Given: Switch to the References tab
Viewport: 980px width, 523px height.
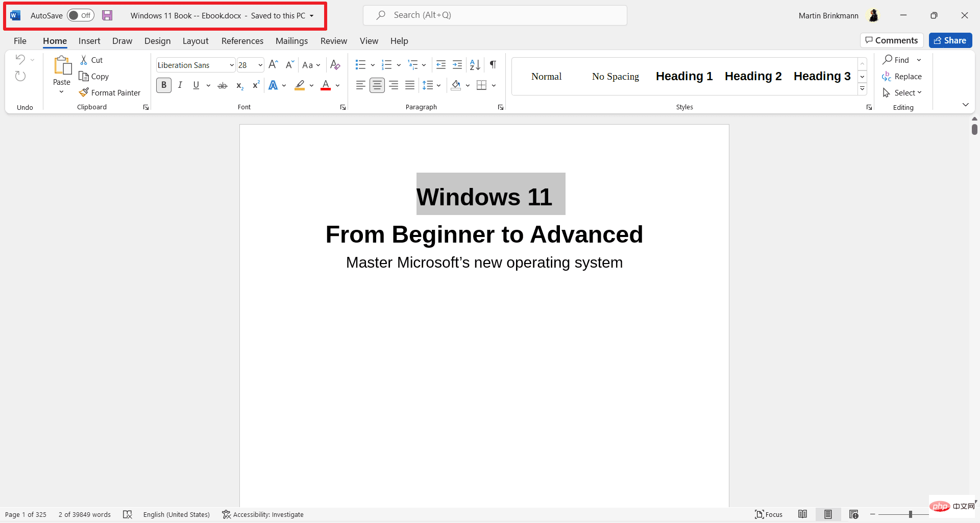Looking at the screenshot, I should click(242, 41).
